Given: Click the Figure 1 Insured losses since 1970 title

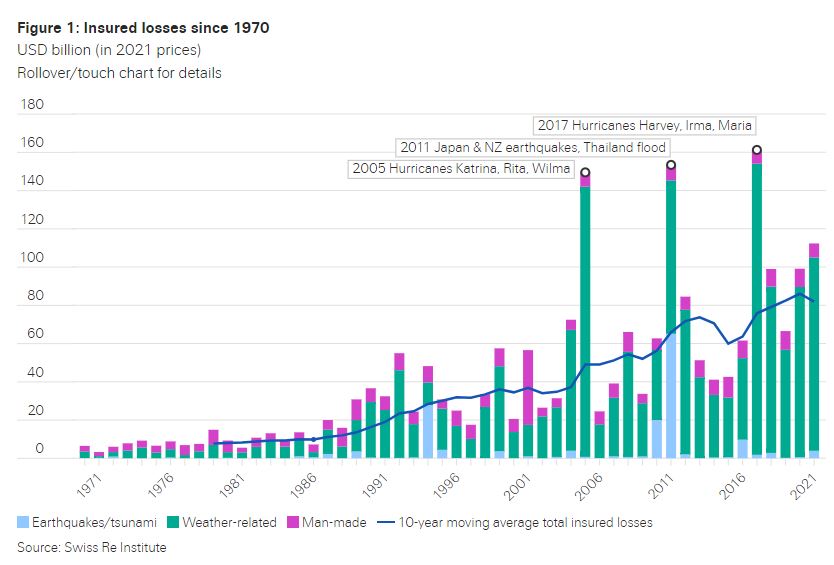Looking at the screenshot, I should [143, 28].
